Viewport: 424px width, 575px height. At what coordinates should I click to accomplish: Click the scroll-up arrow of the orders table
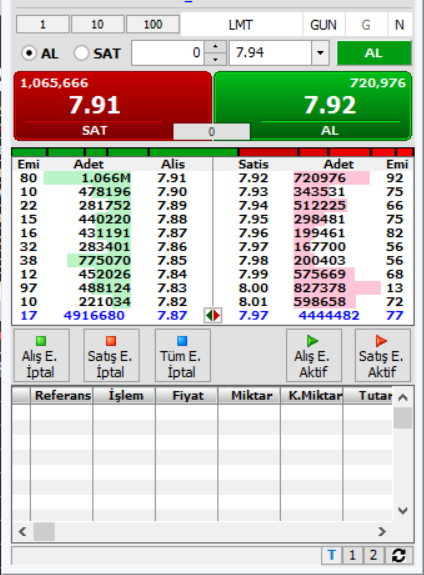[403, 397]
